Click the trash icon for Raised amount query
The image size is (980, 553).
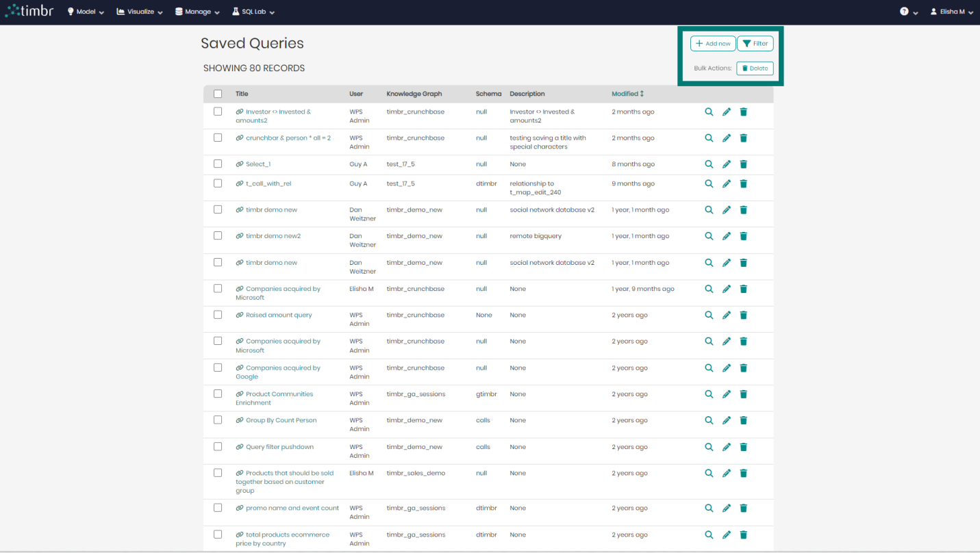[x=744, y=316]
